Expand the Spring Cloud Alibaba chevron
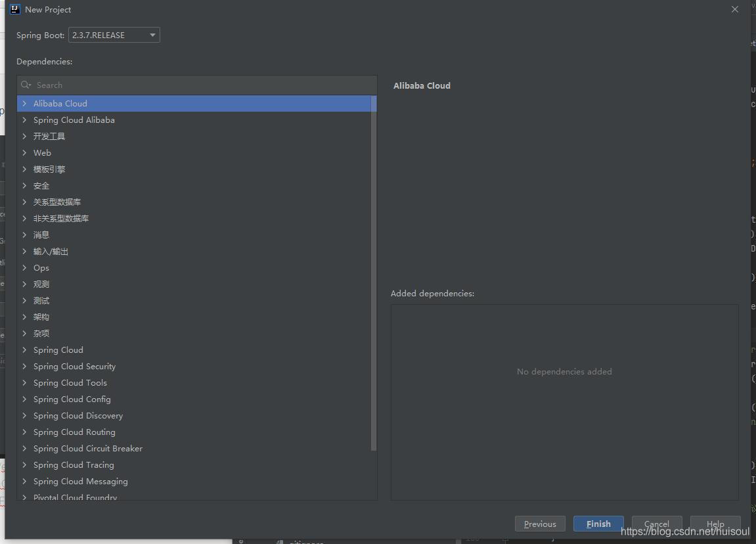This screenshot has width=756, height=544. (24, 120)
